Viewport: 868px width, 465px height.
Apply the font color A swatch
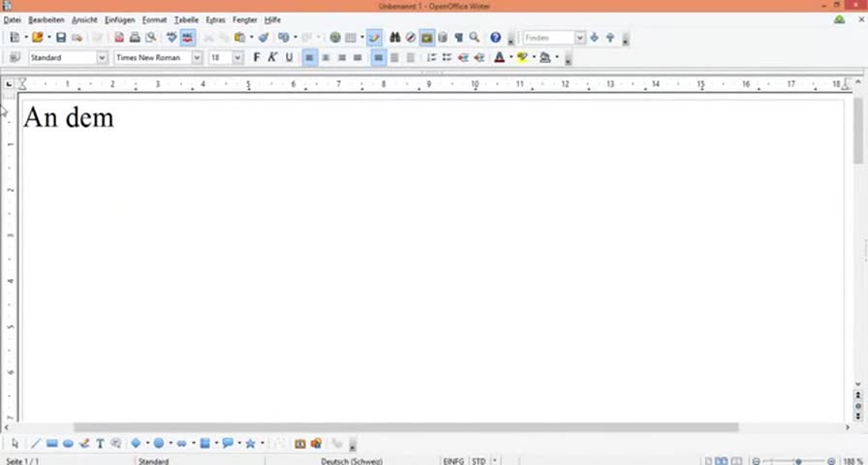click(x=499, y=57)
